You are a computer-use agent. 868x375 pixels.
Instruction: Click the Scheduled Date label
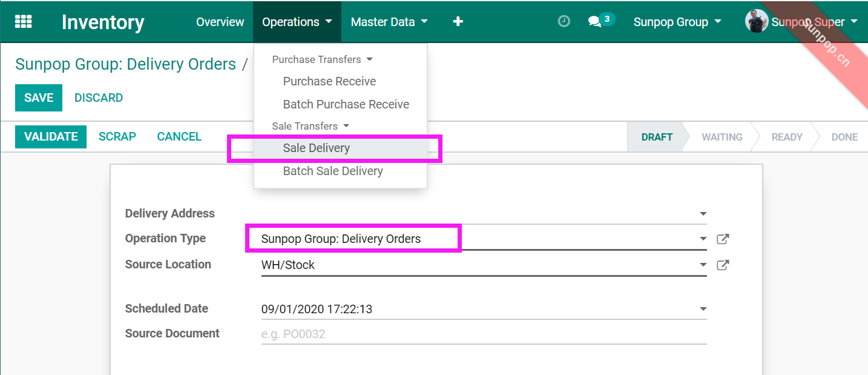(166, 308)
